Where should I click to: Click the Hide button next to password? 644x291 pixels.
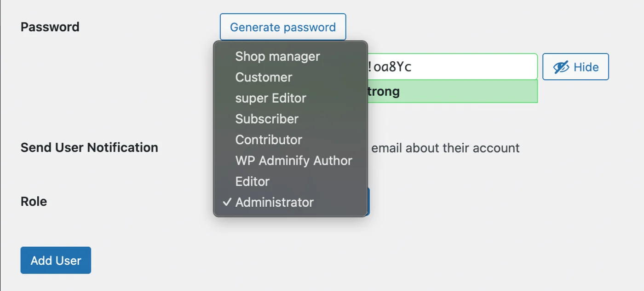tap(575, 66)
